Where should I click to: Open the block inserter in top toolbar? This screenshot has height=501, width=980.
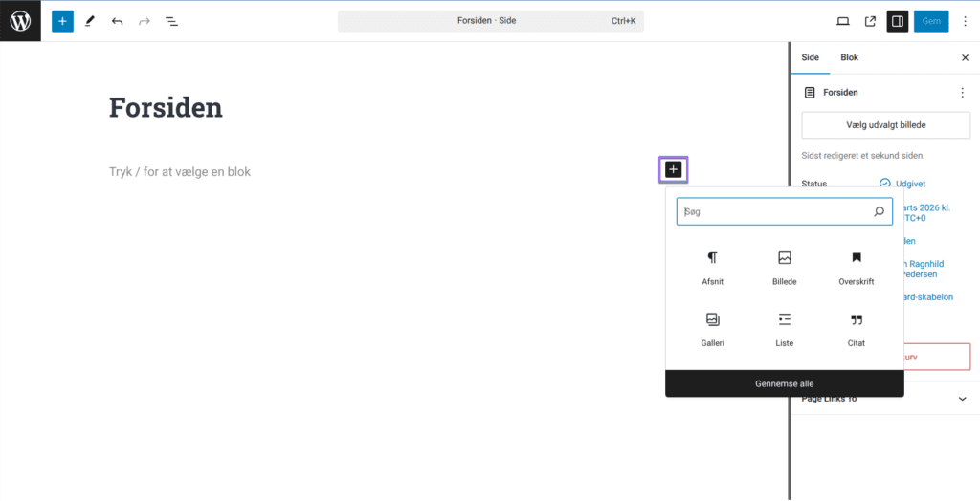(62, 21)
